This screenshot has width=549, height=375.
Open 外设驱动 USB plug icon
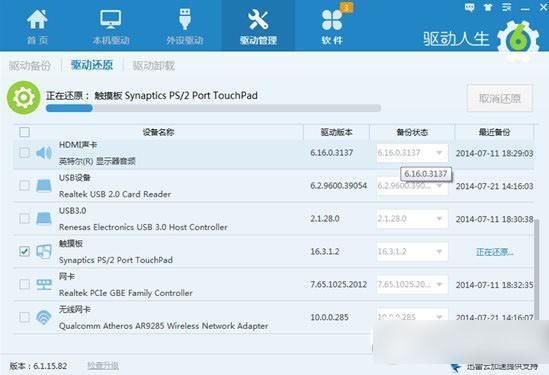[x=185, y=19]
